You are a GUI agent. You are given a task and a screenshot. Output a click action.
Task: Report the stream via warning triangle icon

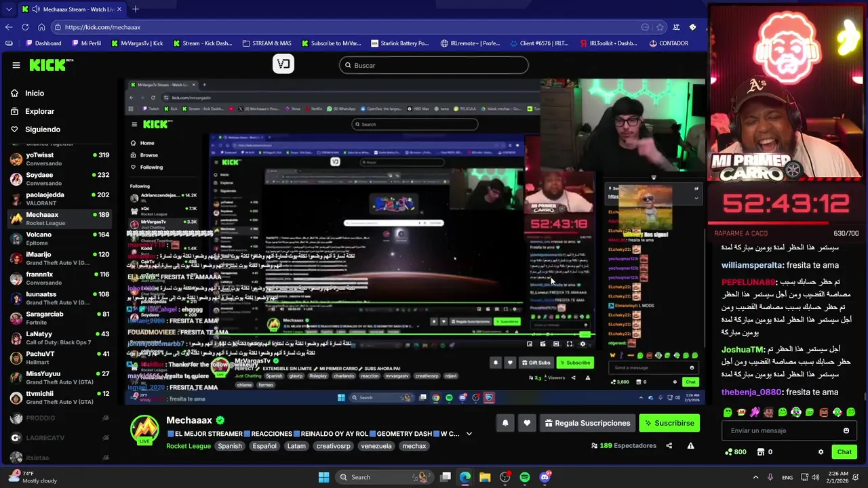tap(690, 446)
